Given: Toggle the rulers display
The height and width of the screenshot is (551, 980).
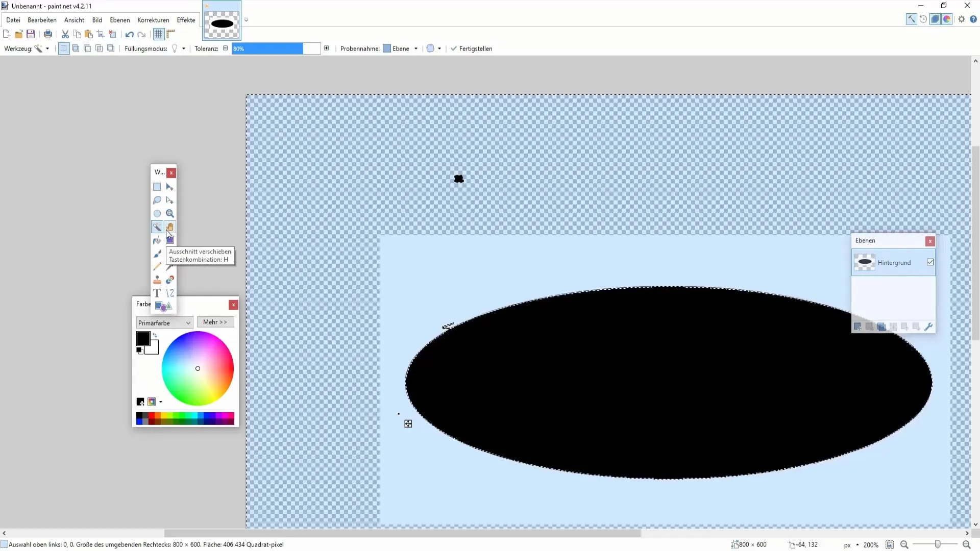Looking at the screenshot, I should (170, 34).
